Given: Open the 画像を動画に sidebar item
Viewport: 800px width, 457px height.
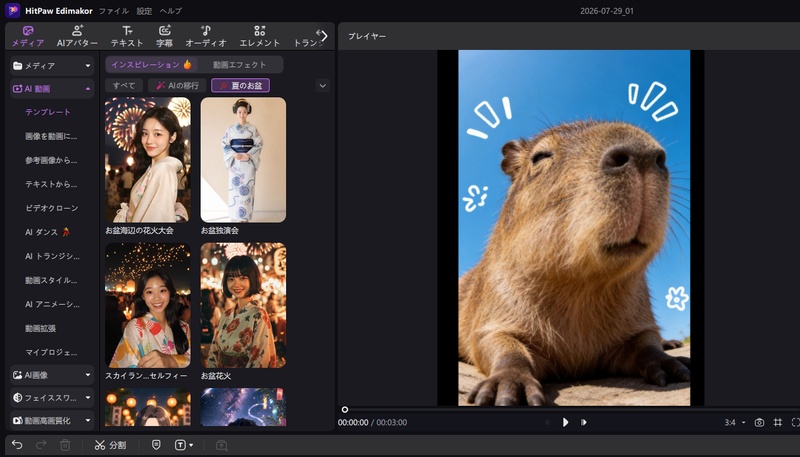Looking at the screenshot, I should click(x=51, y=136).
